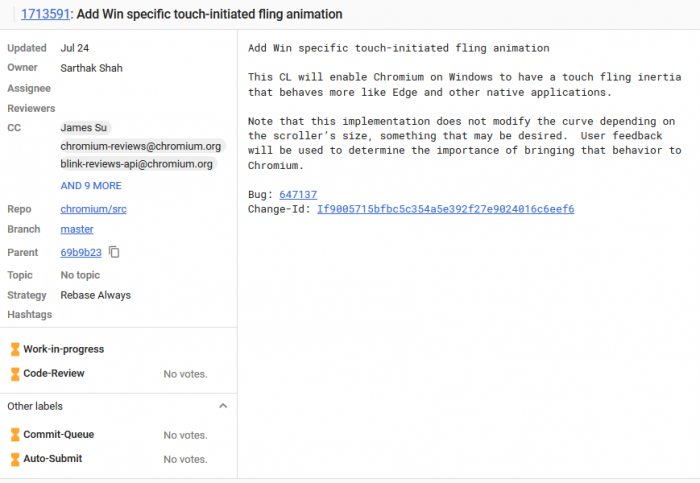Click chromium-reviews@chromium.org CC chip
This screenshot has width=700, height=483.
coord(141,146)
